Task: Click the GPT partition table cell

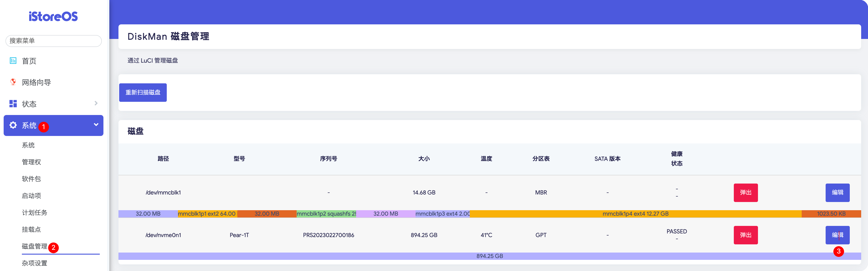Action: click(x=541, y=235)
